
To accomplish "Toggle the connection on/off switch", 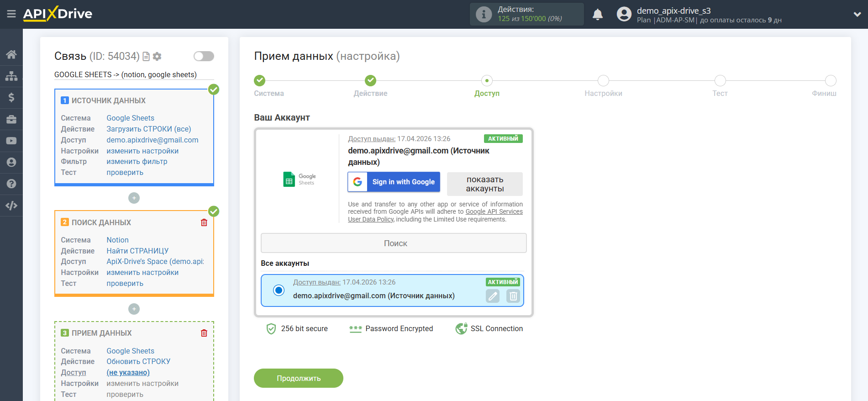I will pyautogui.click(x=204, y=56).
